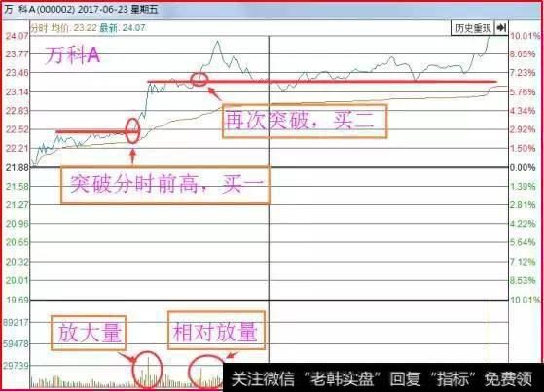The image size is (544, 392).
Task: Click the 分时 label
Action: (39, 28)
